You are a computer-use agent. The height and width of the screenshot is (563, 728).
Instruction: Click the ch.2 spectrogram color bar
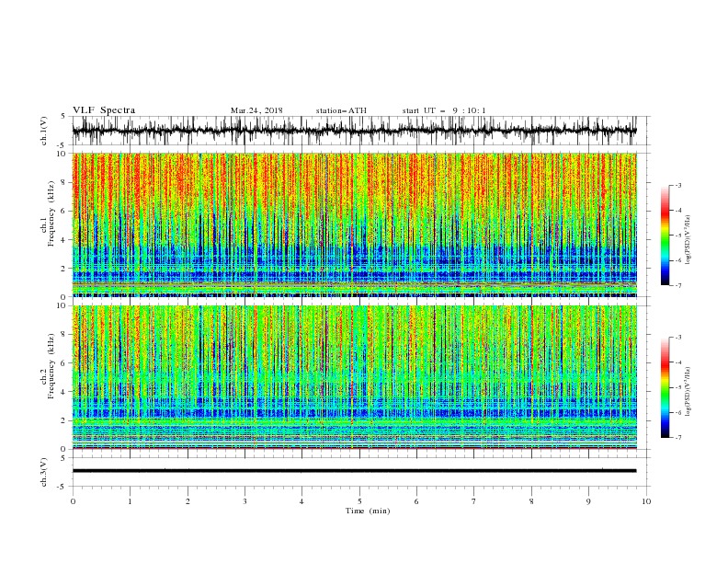pos(665,387)
